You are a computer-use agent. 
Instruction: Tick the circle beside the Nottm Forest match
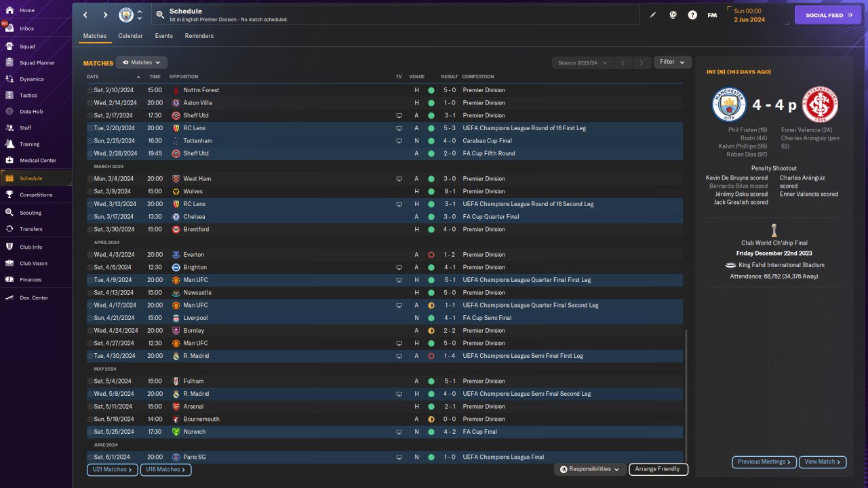tap(90, 90)
